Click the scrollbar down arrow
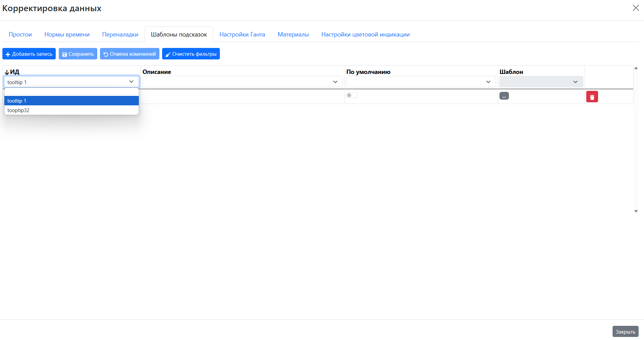The width and height of the screenshot is (644, 340). [x=636, y=211]
